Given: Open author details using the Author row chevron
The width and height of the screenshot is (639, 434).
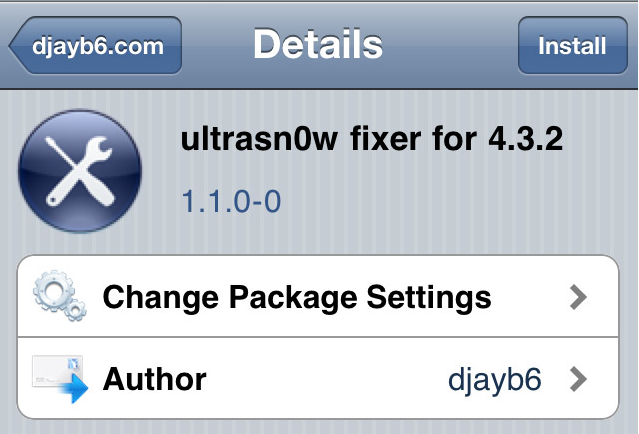Looking at the screenshot, I should click(579, 379).
